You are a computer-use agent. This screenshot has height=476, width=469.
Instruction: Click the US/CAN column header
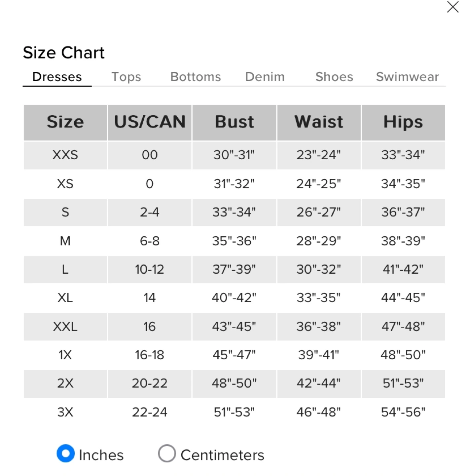pos(150,122)
